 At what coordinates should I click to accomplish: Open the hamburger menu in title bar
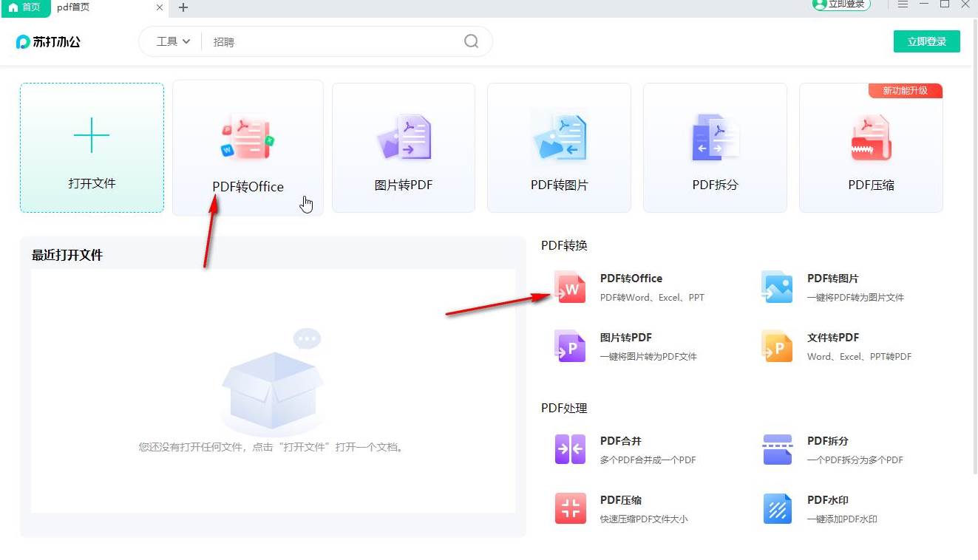click(903, 4)
